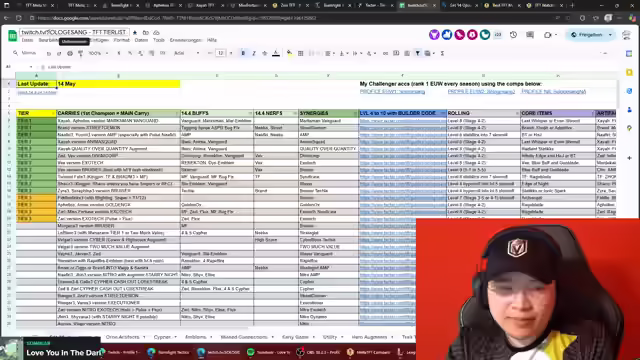The height and width of the screenshot is (360, 640).
Task: Click the print icon
Action: [x=70, y=53]
